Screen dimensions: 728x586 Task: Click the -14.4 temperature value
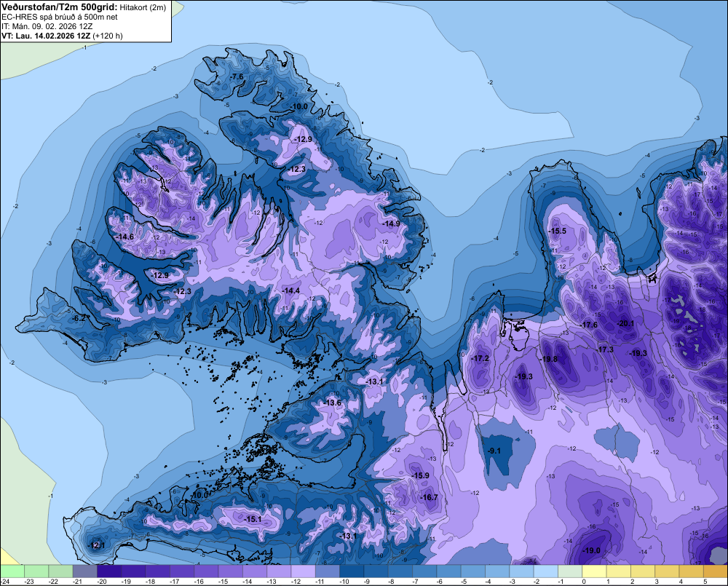[290, 290]
